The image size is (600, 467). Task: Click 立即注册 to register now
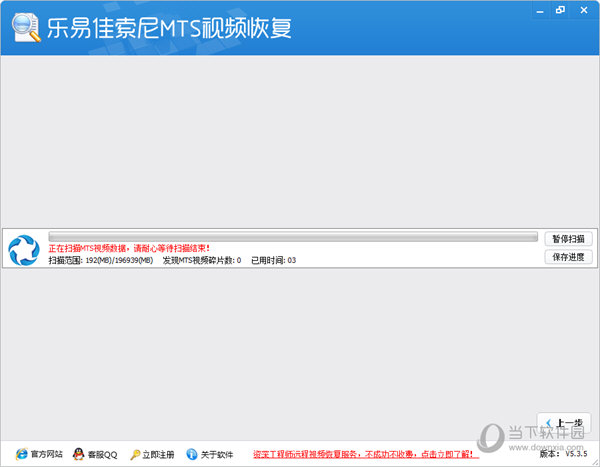pos(158,454)
